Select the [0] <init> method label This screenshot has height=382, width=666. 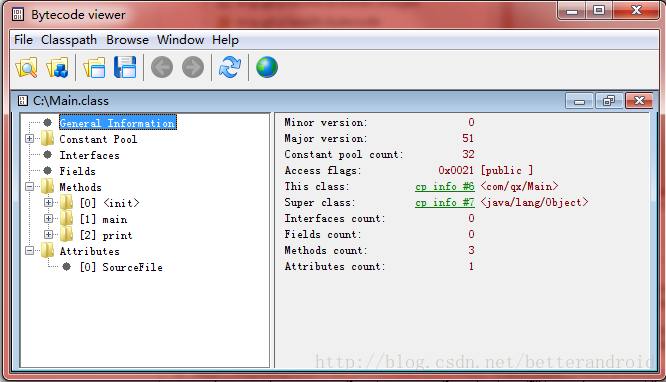(x=110, y=203)
